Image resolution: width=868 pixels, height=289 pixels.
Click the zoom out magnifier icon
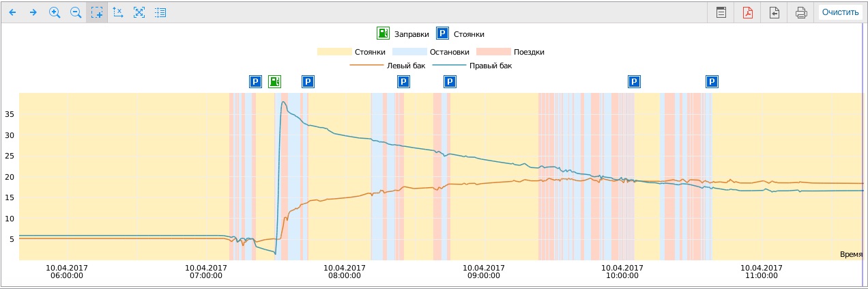(x=76, y=12)
